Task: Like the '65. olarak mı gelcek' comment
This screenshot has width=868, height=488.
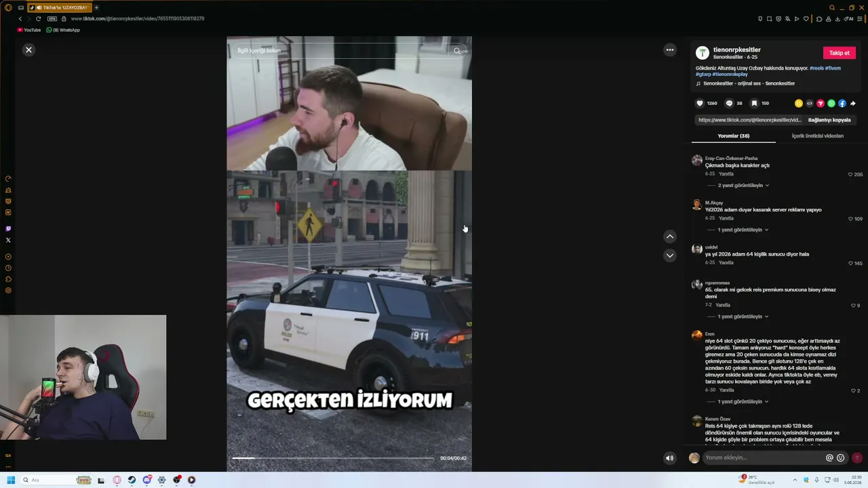Action: 853,305
